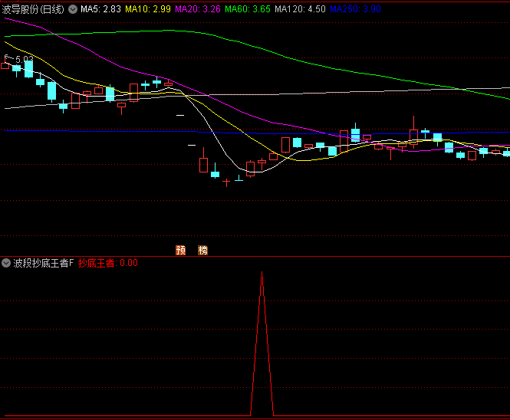The image size is (510, 420).
Task: Open dropdown arrow beside 波导股份(日线) title
Action: click(x=73, y=9)
